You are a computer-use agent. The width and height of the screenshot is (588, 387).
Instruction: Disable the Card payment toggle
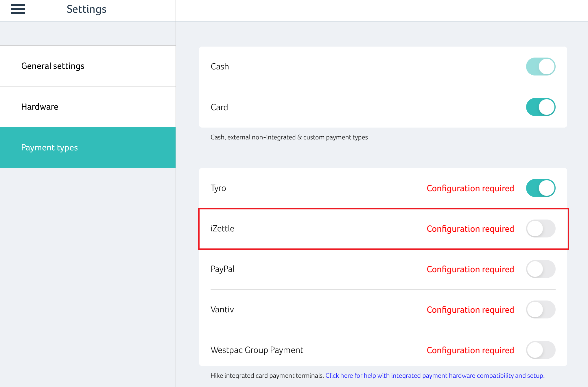point(540,107)
